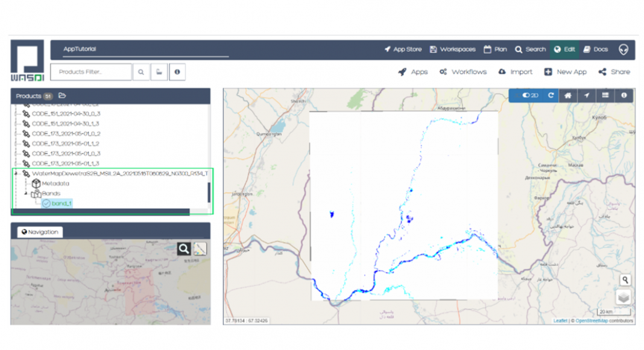Click the open folder icon beside Products
This screenshot has height=350, width=644.
point(62,96)
